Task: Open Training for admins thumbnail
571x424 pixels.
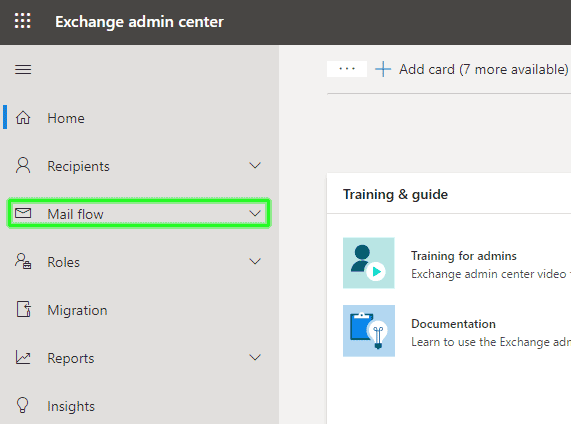Action: 369,263
